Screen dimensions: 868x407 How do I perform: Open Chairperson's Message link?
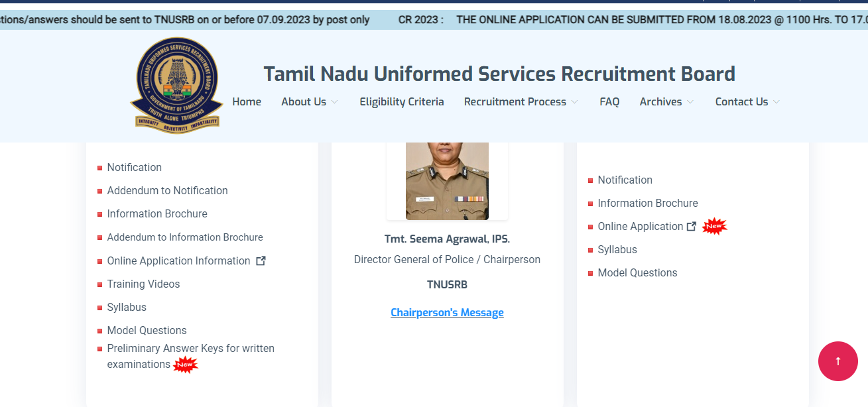447,312
